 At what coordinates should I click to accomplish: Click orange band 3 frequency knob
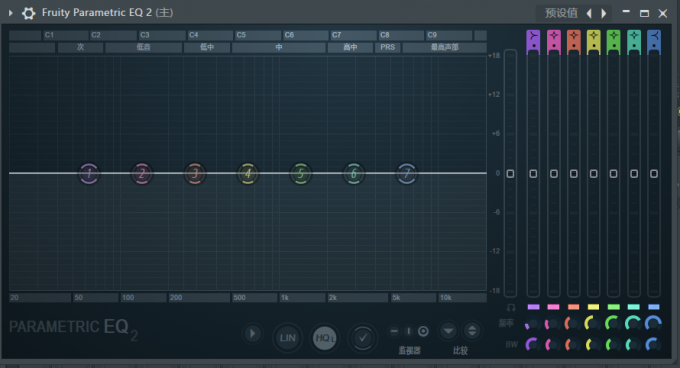point(572,323)
